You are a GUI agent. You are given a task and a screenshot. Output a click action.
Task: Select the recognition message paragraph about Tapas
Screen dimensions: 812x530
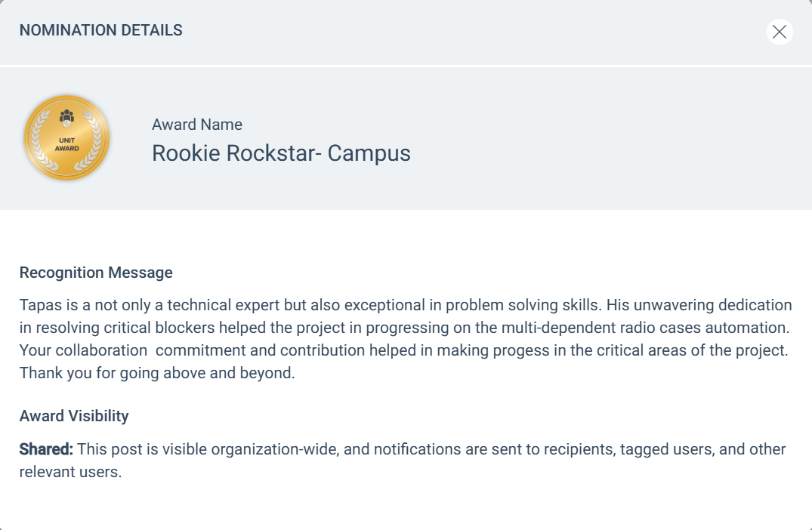click(x=406, y=338)
